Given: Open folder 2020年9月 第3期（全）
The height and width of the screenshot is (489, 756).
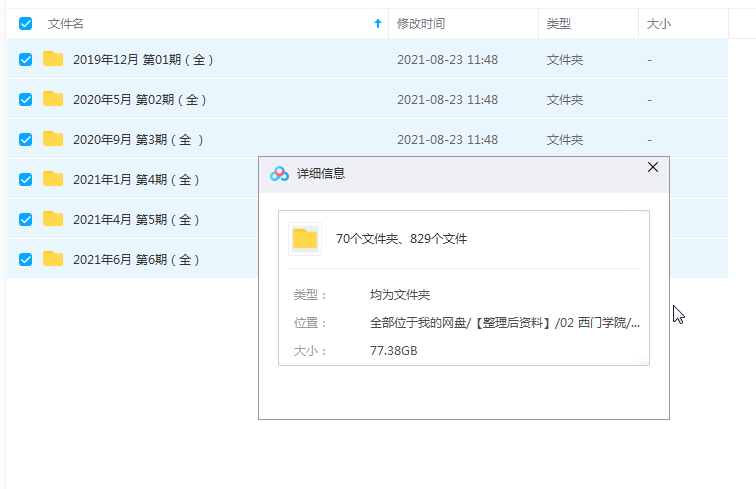Looking at the screenshot, I should 138,140.
